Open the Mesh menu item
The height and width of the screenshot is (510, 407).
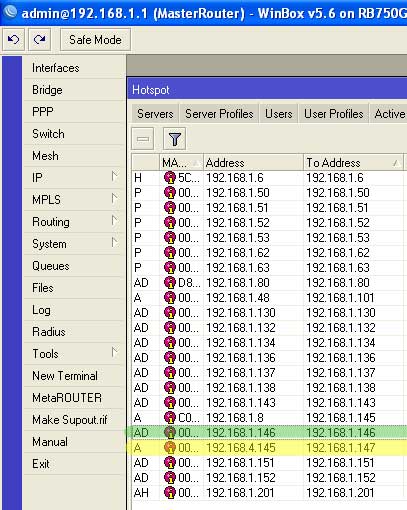click(x=73, y=156)
